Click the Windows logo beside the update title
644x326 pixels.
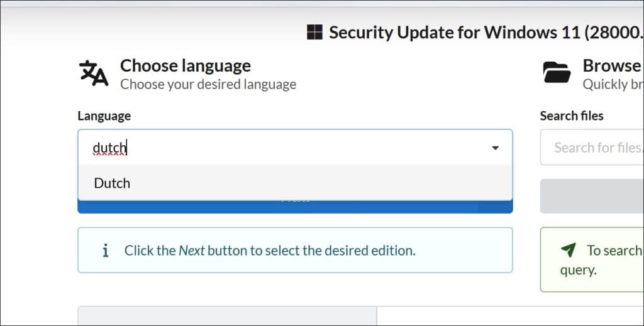(x=314, y=32)
